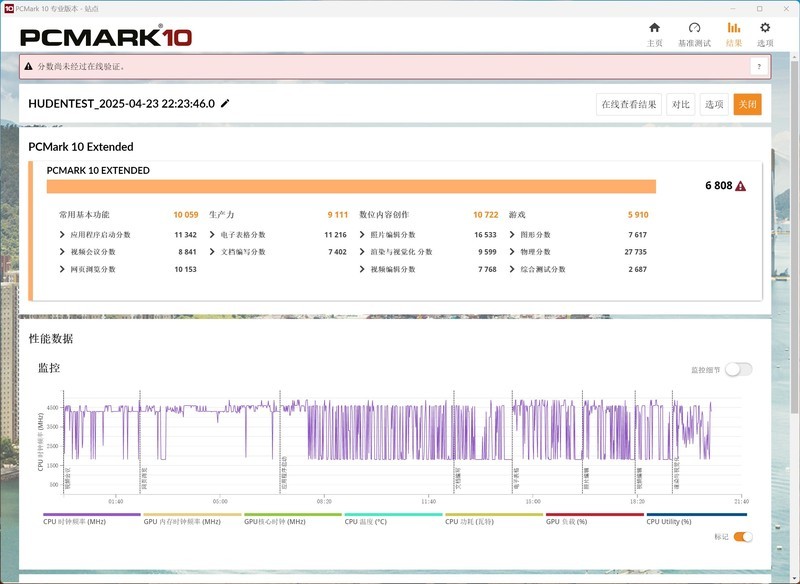The height and width of the screenshot is (584, 800).
Task: Click the warning triangle next to 6 808
Action: pyautogui.click(x=741, y=186)
